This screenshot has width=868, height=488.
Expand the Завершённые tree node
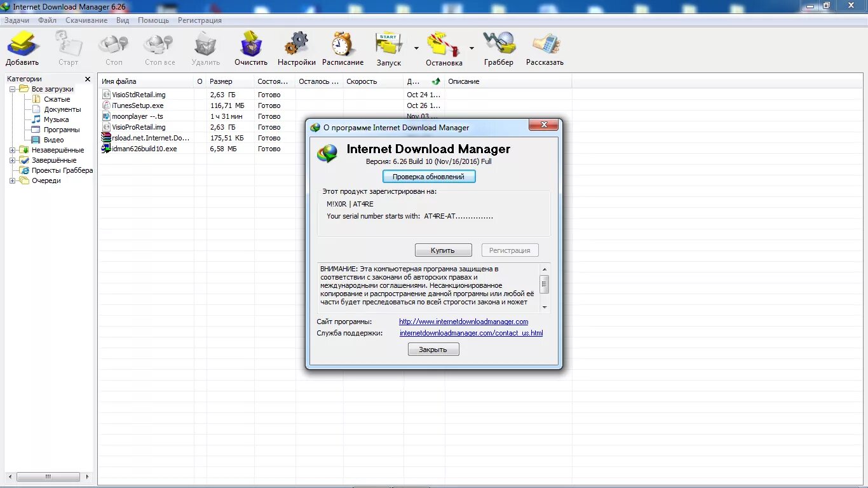click(12, 161)
